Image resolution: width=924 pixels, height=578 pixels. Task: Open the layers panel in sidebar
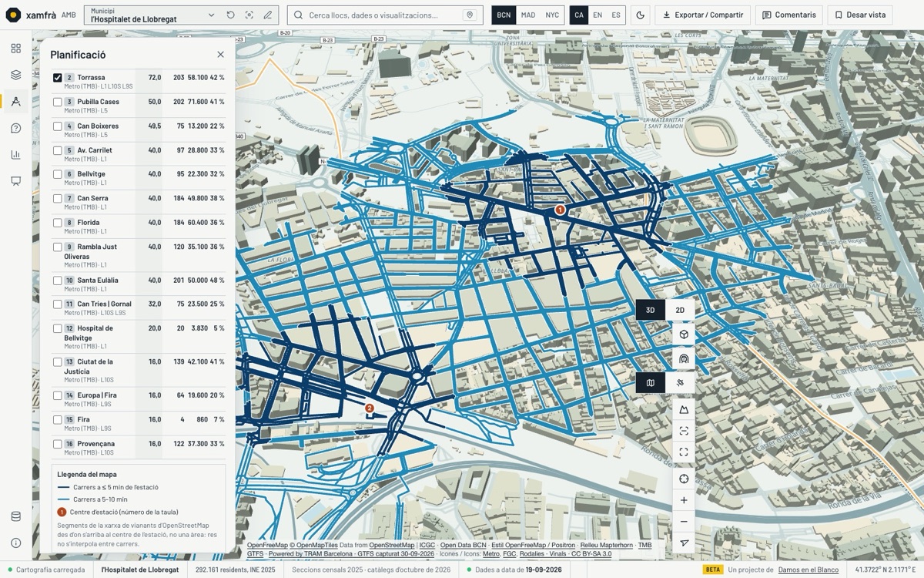[x=15, y=75]
